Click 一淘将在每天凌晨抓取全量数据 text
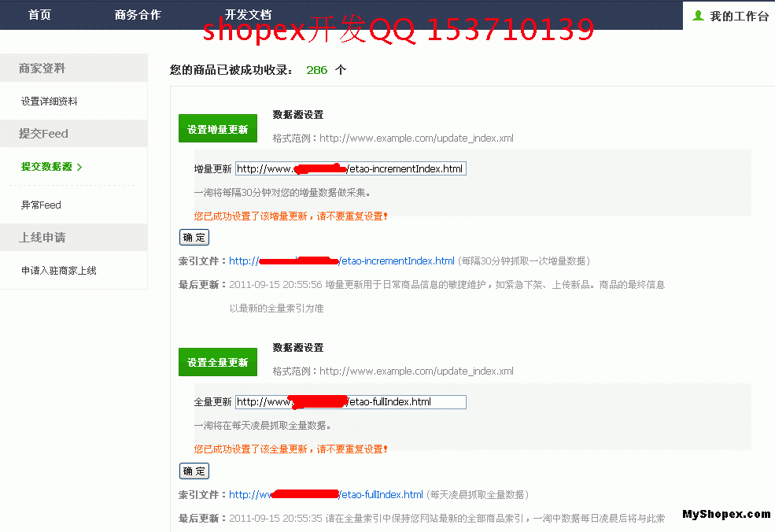 click(263, 425)
